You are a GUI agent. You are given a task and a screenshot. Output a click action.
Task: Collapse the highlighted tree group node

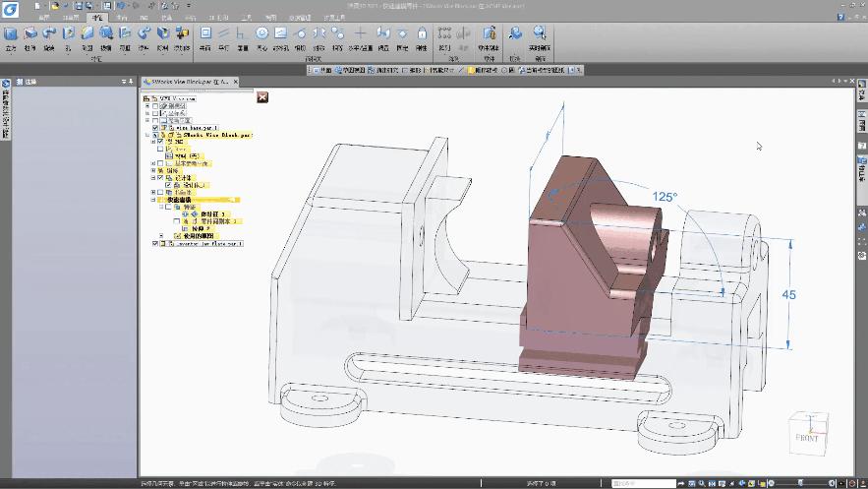pyautogui.click(x=154, y=200)
